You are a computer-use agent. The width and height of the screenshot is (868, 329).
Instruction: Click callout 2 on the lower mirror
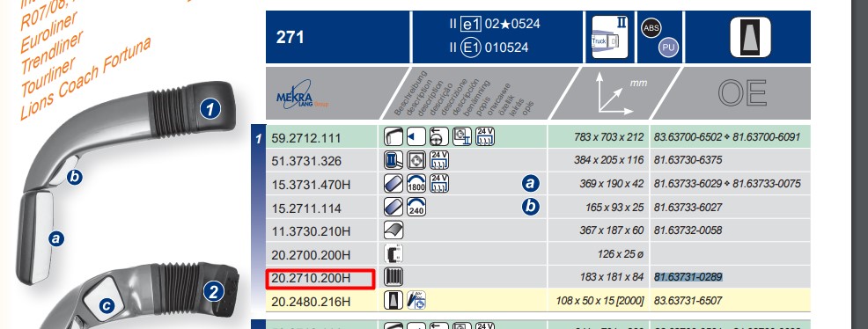pyautogui.click(x=214, y=291)
